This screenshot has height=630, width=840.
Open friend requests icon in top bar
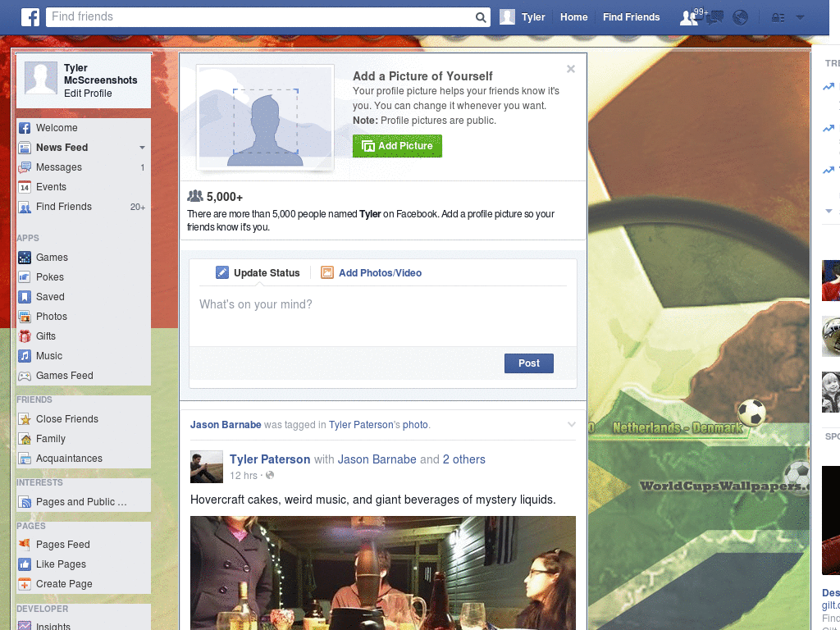[688, 18]
